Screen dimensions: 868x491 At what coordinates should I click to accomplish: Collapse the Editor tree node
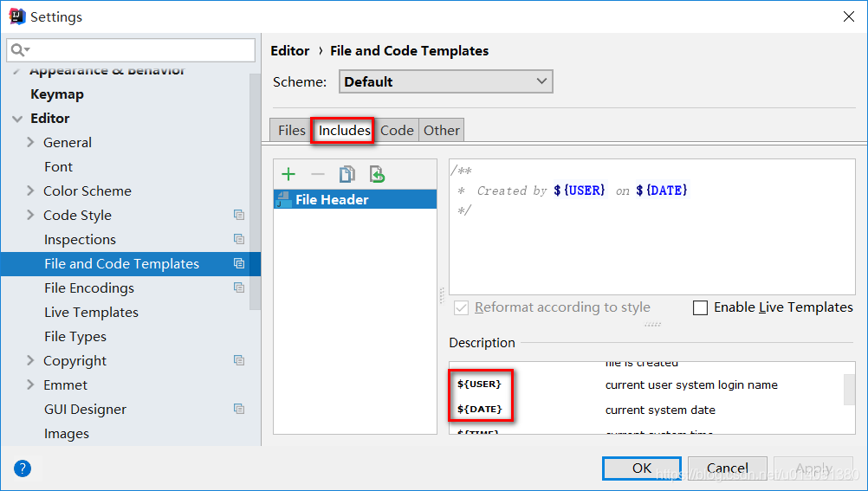coord(17,119)
